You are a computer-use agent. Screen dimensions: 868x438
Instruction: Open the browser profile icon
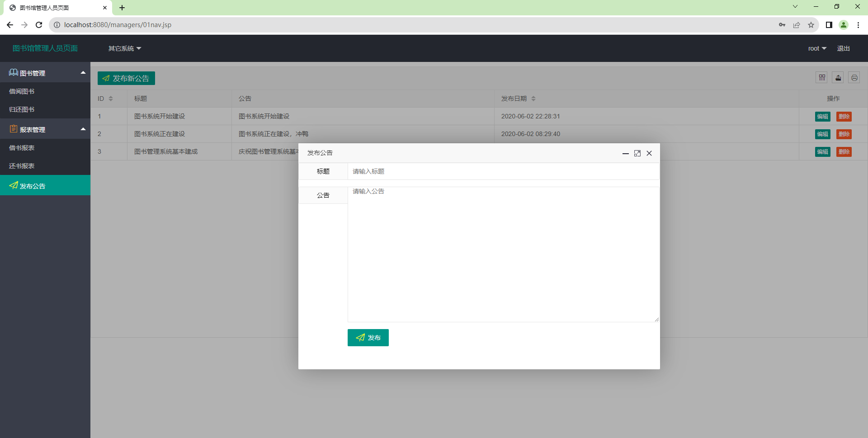[844, 25]
